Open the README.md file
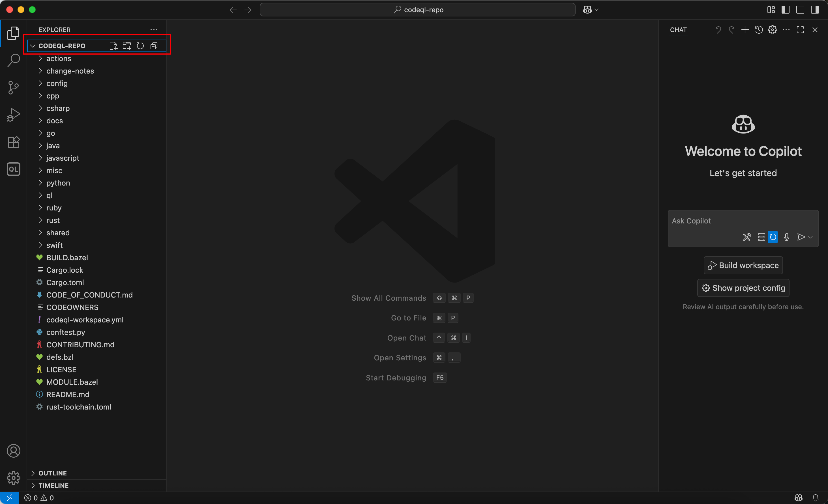Viewport: 828px width, 504px height. tap(96, 394)
